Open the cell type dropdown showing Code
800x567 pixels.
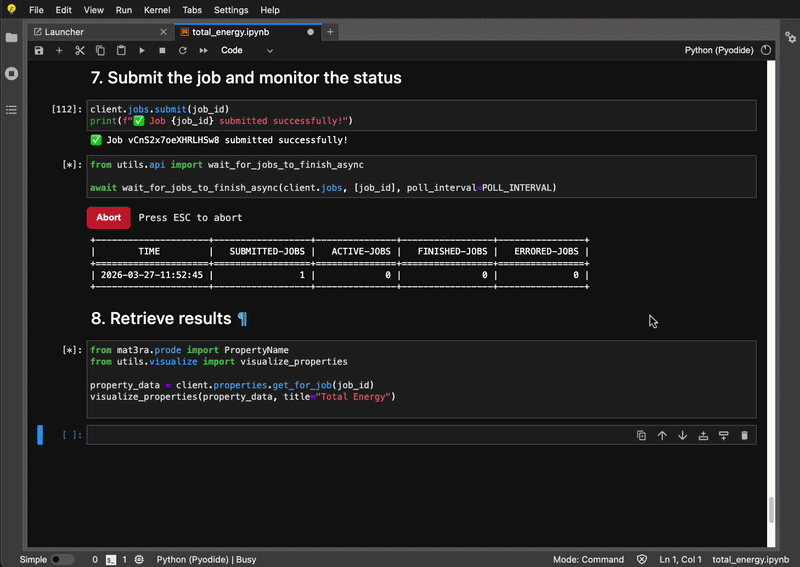247,51
